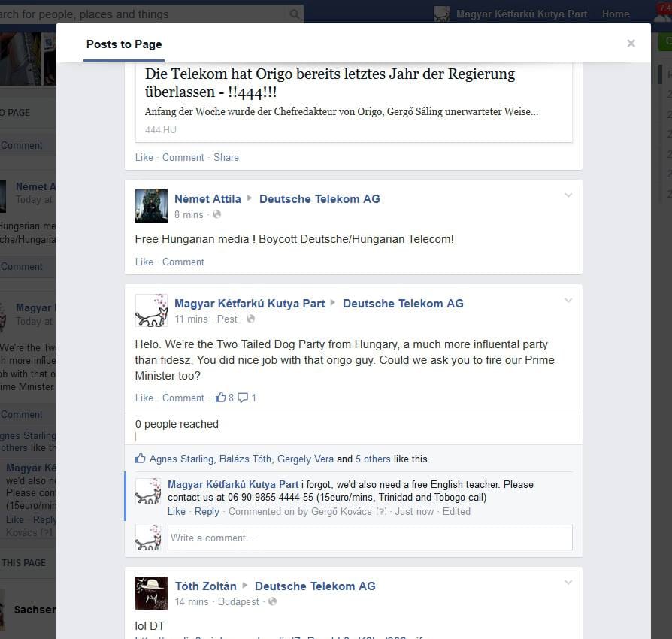The height and width of the screenshot is (639, 672).
Task: Comment on the 444.hu Origo article post
Action: (x=183, y=157)
